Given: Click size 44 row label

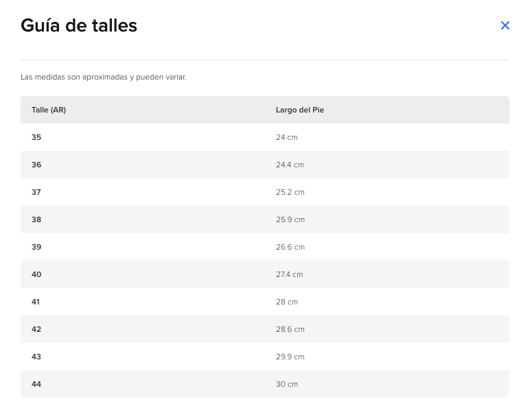Looking at the screenshot, I should 36,385.
